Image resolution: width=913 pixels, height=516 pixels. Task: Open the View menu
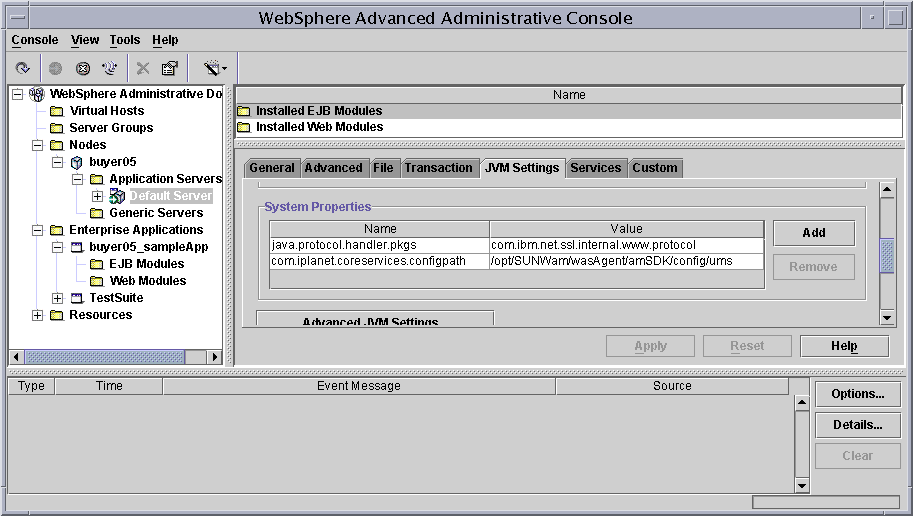pyautogui.click(x=85, y=40)
